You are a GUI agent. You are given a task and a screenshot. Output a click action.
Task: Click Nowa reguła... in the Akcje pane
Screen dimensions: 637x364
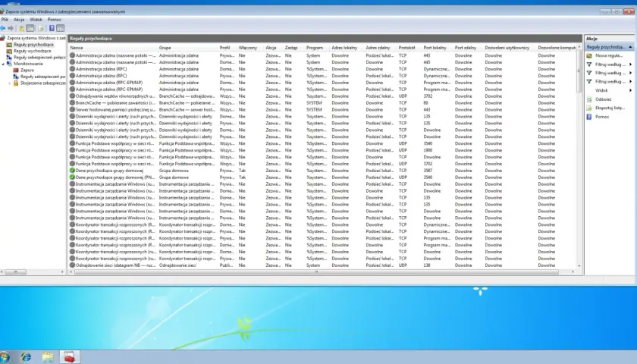pyautogui.click(x=608, y=55)
